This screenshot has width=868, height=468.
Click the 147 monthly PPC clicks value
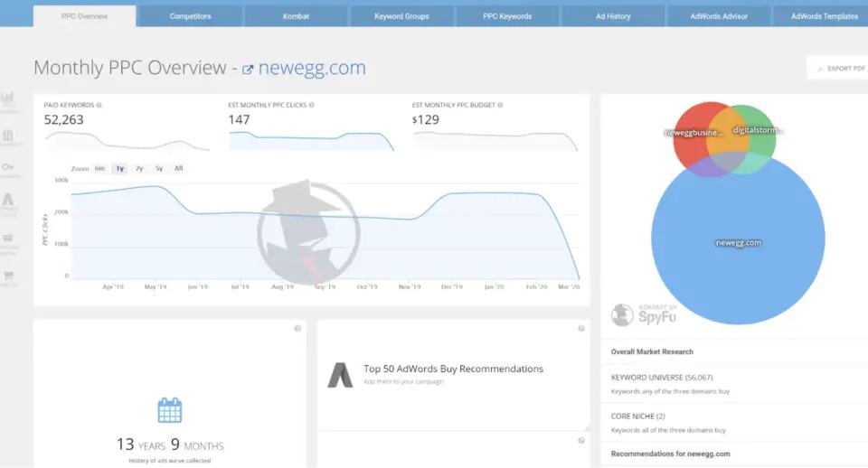[x=239, y=119]
